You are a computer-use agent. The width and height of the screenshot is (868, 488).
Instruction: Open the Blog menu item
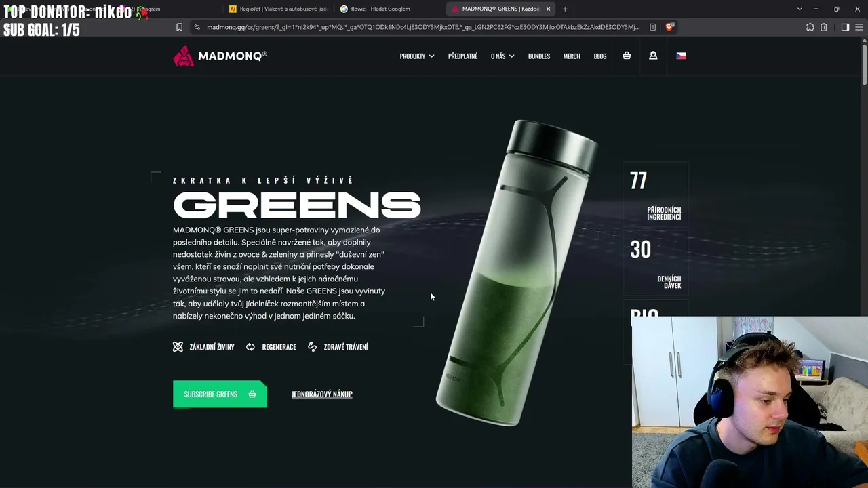click(x=600, y=56)
